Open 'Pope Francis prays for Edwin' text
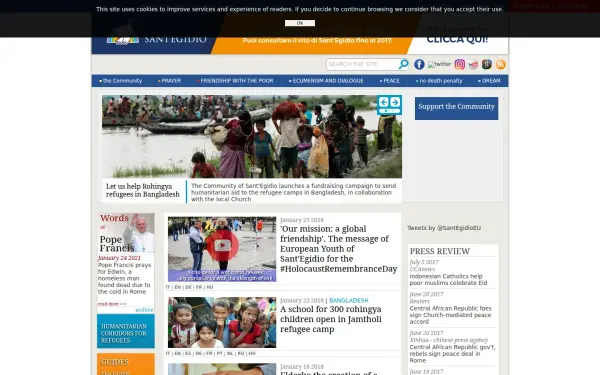 tap(124, 278)
